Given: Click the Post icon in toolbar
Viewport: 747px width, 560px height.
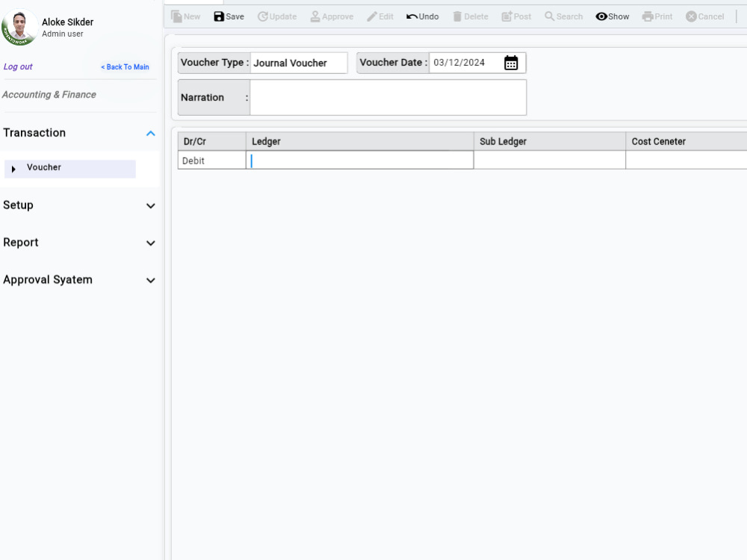Looking at the screenshot, I should tap(507, 16).
